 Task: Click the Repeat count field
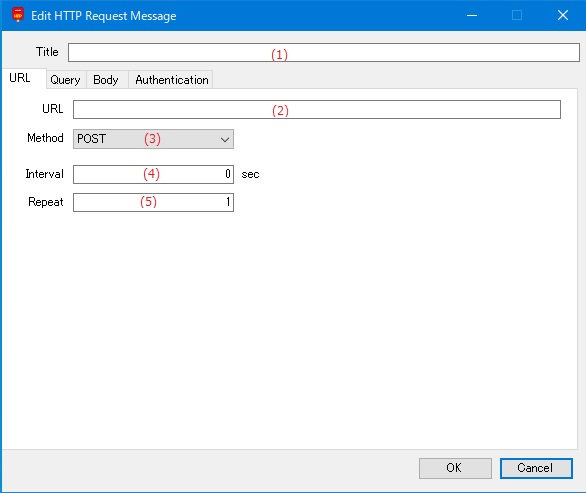point(153,202)
